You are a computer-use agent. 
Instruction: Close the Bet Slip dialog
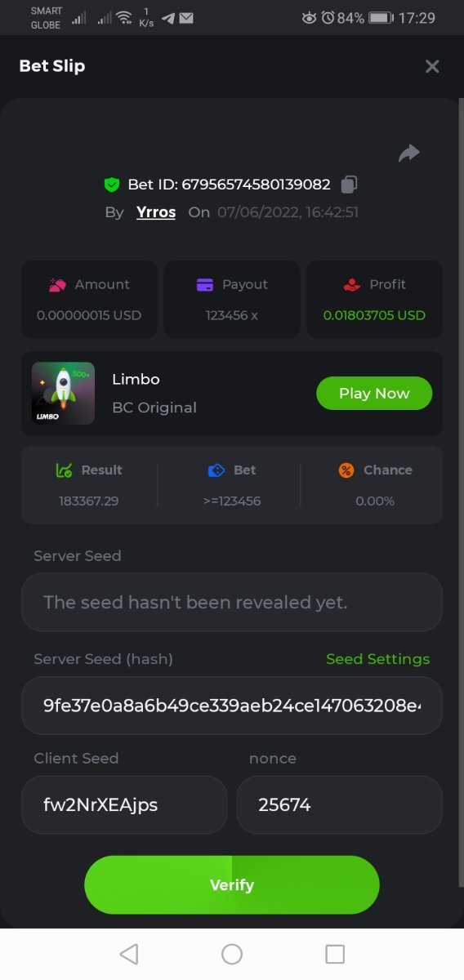point(432,67)
